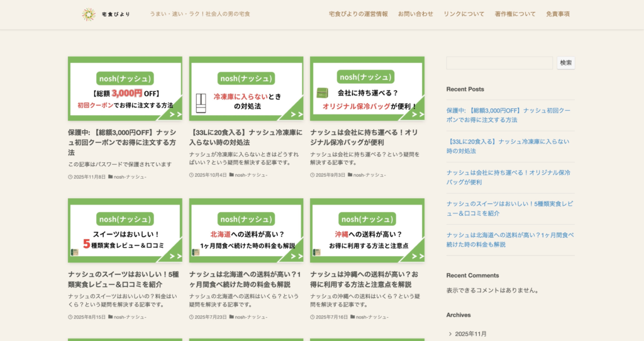Click the clock icon beside 2025年8月15日
The width and height of the screenshot is (644, 341).
tap(70, 317)
